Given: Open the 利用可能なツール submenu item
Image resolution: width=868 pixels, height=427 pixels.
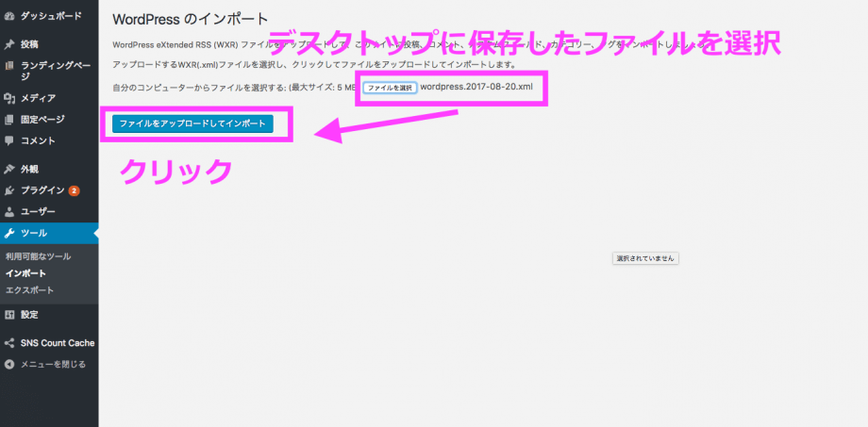Looking at the screenshot, I should coord(39,256).
